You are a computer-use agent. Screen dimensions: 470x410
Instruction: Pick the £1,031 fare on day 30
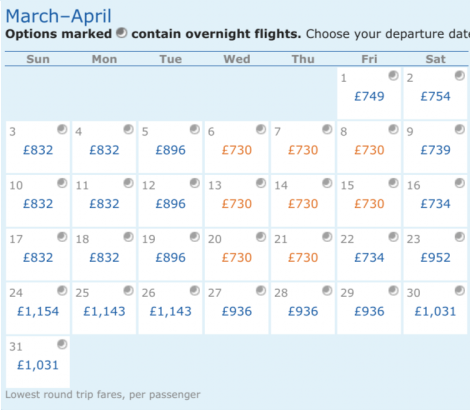(435, 311)
